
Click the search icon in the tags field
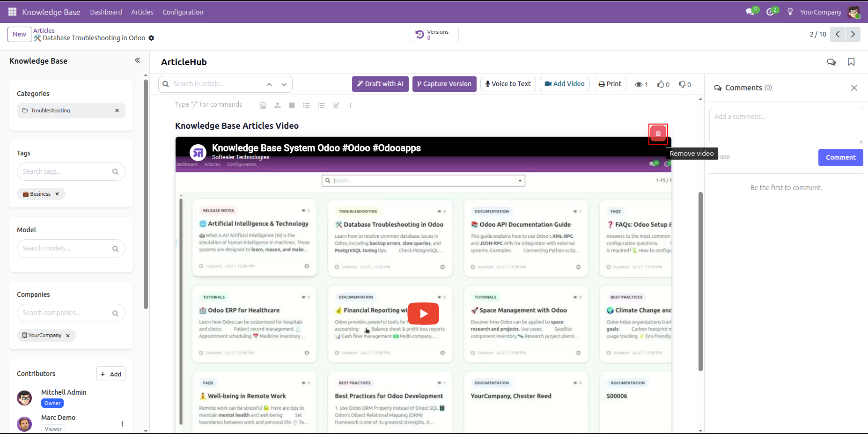click(x=115, y=172)
